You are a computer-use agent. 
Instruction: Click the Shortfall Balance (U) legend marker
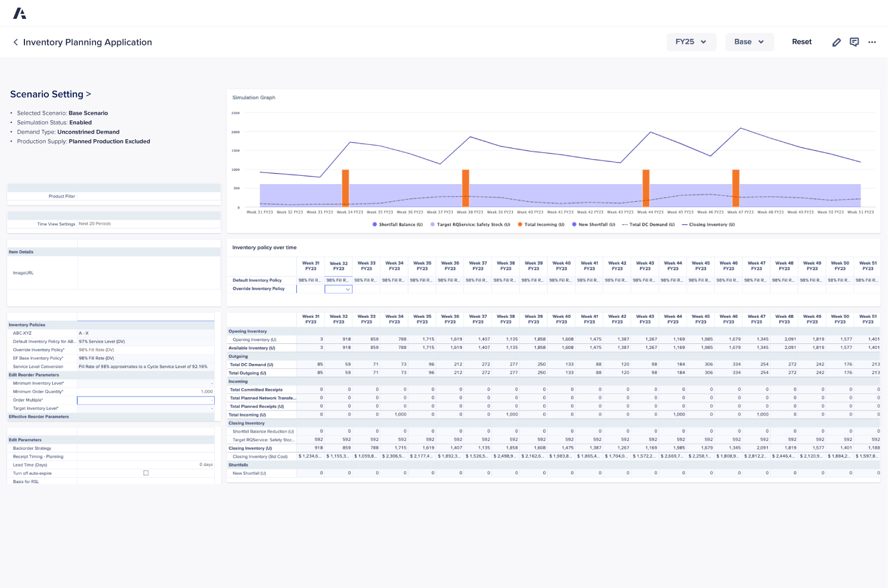click(x=375, y=224)
